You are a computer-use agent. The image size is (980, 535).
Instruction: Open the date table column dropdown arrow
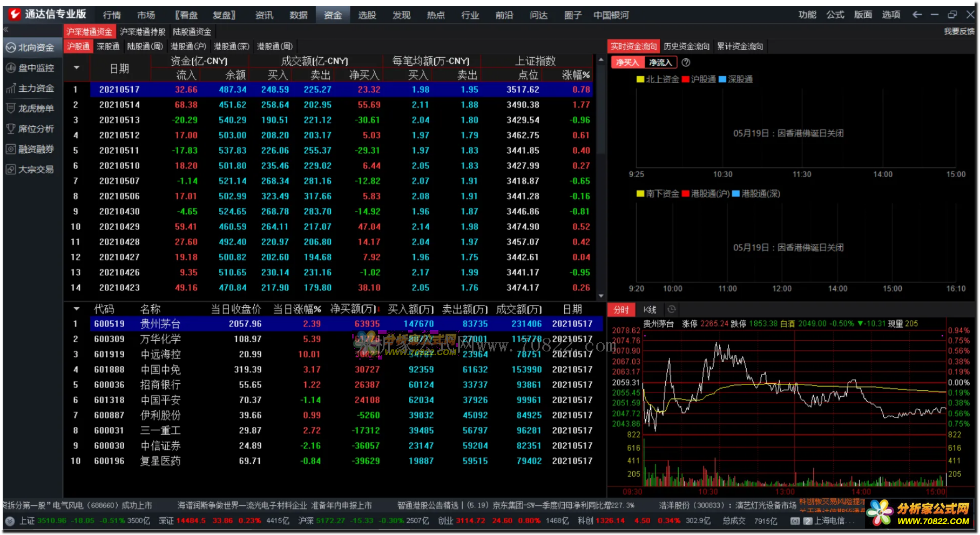coord(77,67)
